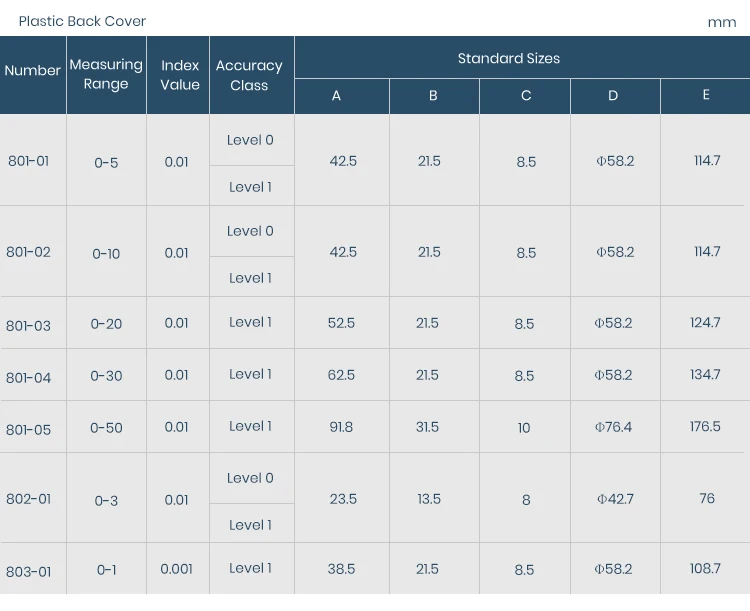The width and height of the screenshot is (750, 611).
Task: Click the Accuracy Class header cell
Action: 249,75
